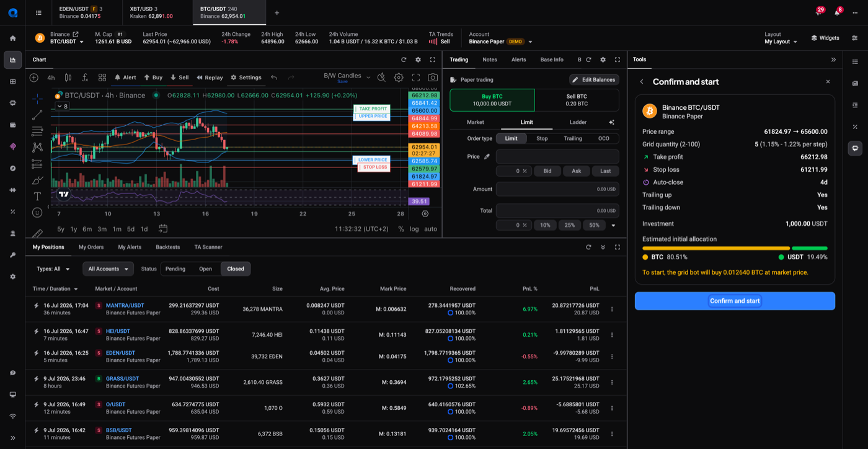
Task: Filter positions by Open status
Action: [x=205, y=269]
